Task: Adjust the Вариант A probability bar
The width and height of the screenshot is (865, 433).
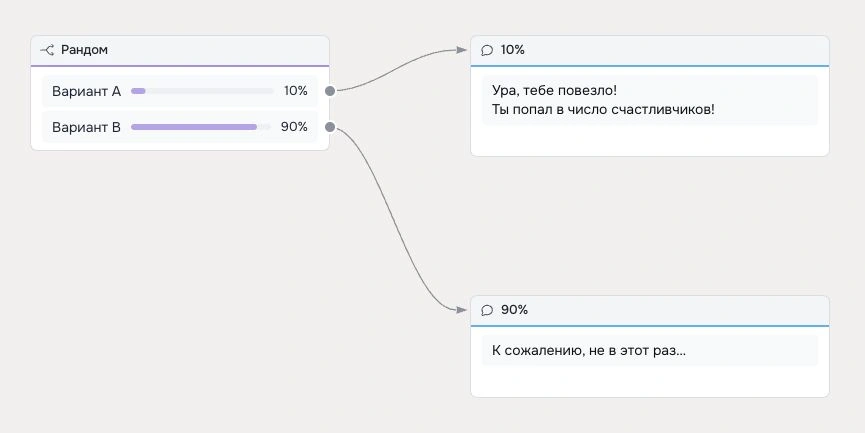Action: click(x=202, y=91)
